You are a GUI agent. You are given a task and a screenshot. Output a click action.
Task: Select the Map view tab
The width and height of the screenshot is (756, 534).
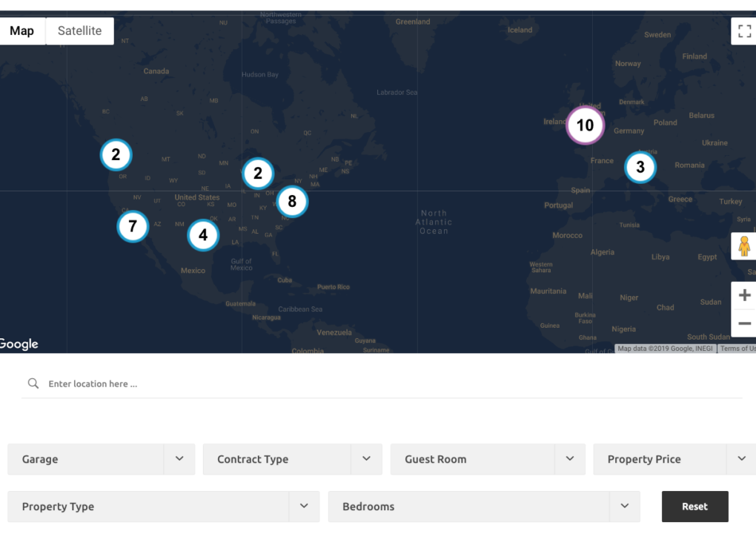point(22,31)
